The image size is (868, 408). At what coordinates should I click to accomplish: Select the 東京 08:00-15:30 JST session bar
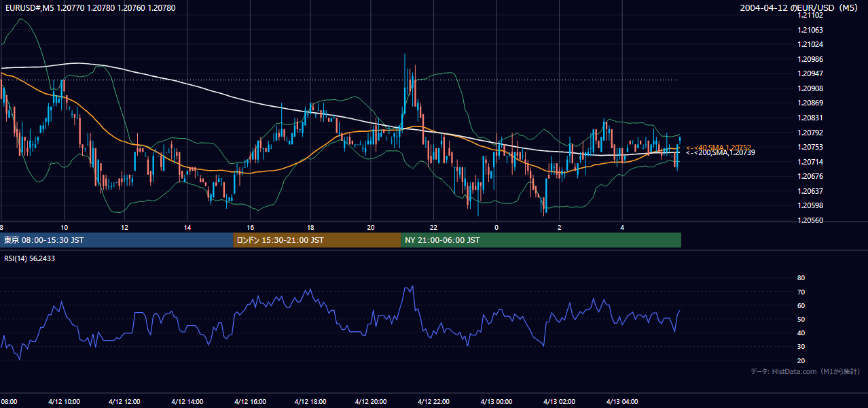[116, 240]
